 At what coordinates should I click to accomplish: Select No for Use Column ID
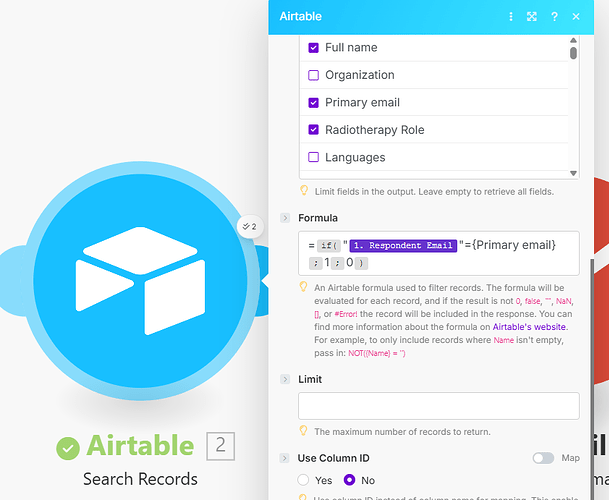pos(350,480)
